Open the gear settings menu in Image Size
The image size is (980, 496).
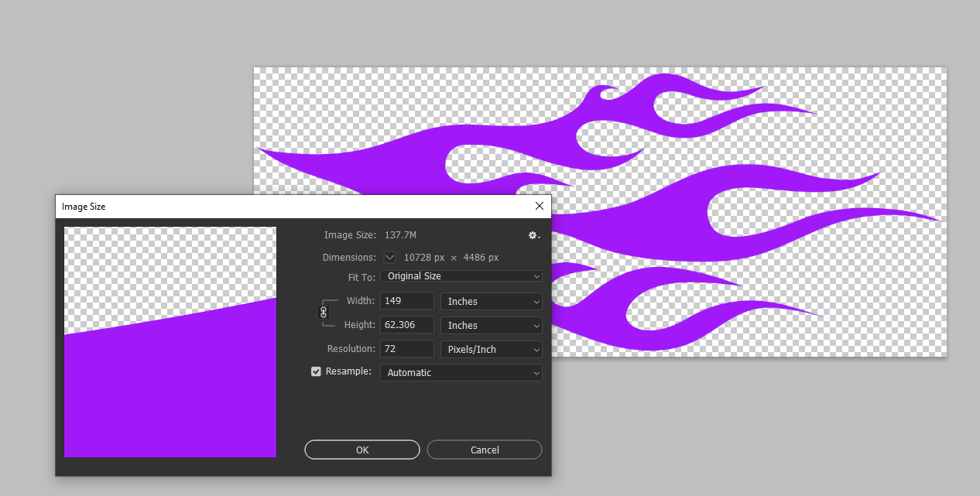coord(533,235)
